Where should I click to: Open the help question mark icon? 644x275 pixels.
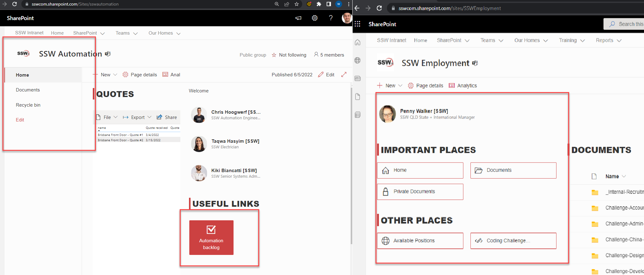click(331, 18)
